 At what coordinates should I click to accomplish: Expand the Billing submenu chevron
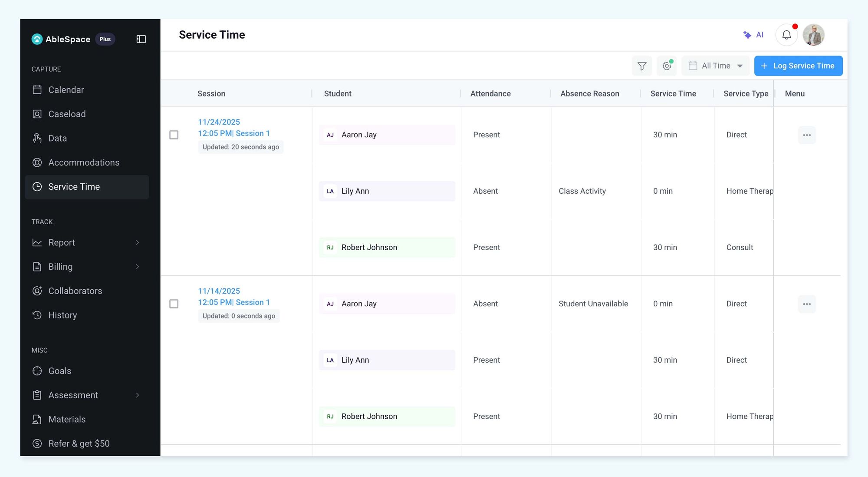pos(138,267)
